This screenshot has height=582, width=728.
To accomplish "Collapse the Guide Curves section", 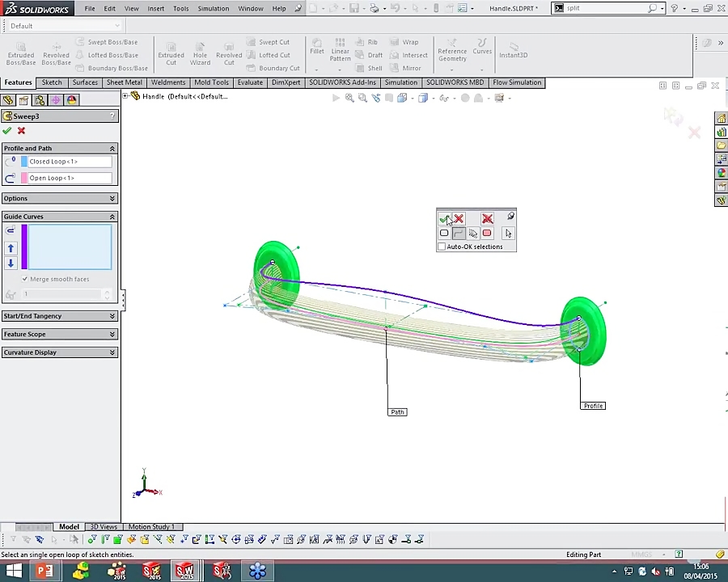I will 112,216.
